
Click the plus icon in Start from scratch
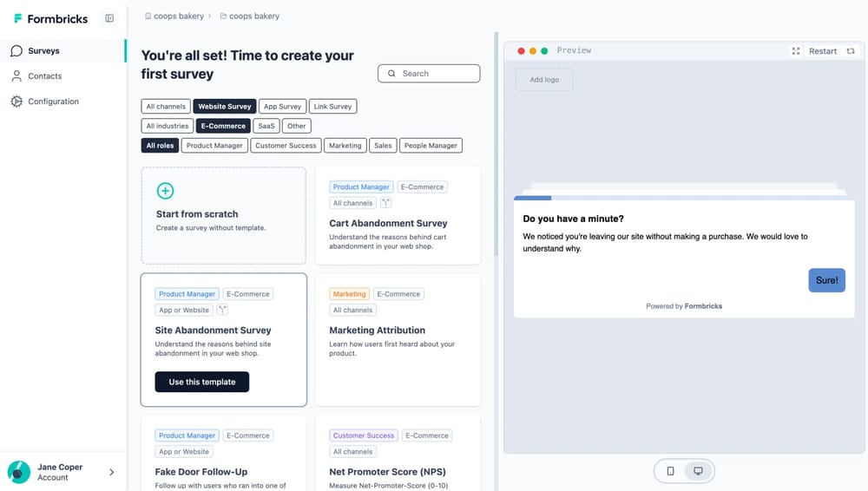pos(165,191)
